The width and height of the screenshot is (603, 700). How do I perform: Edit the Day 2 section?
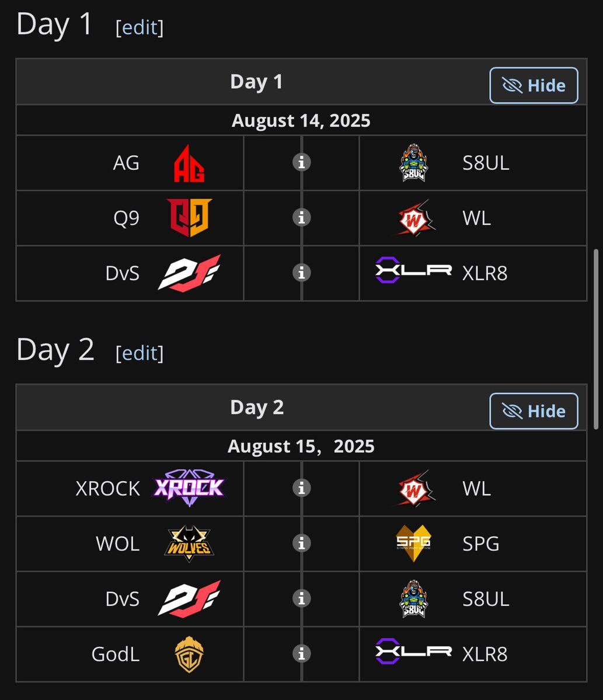point(140,353)
